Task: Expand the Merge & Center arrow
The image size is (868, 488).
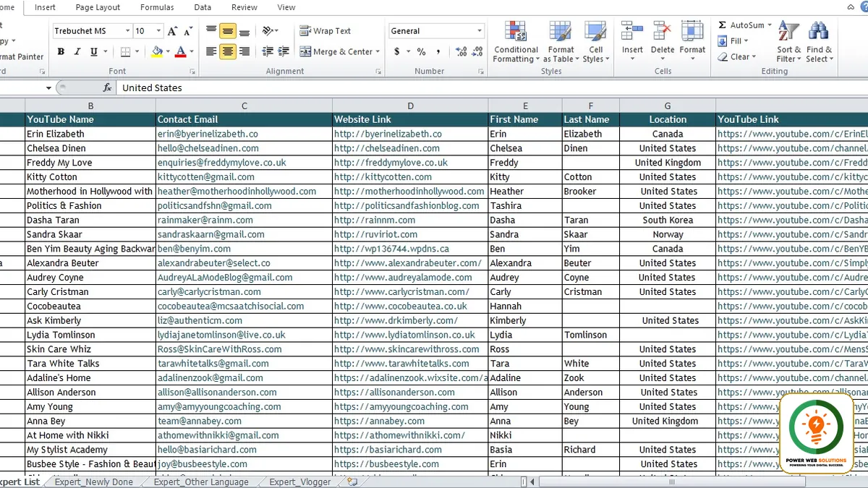Action: [378, 52]
